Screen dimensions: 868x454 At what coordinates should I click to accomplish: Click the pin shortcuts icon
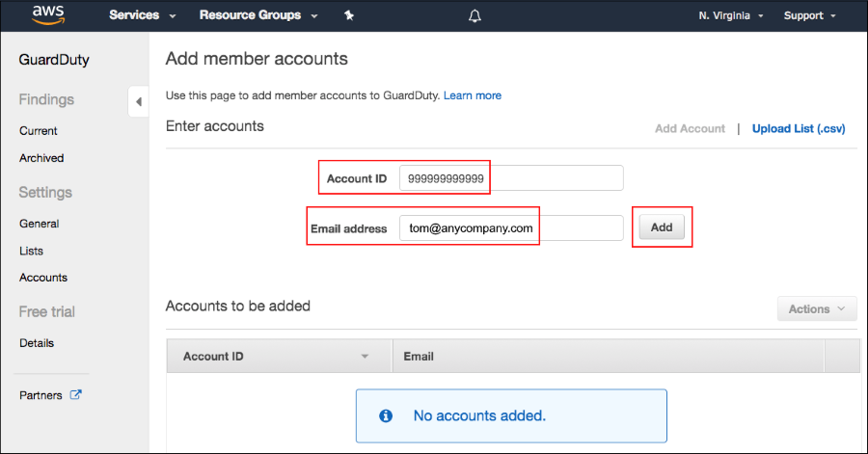349,15
